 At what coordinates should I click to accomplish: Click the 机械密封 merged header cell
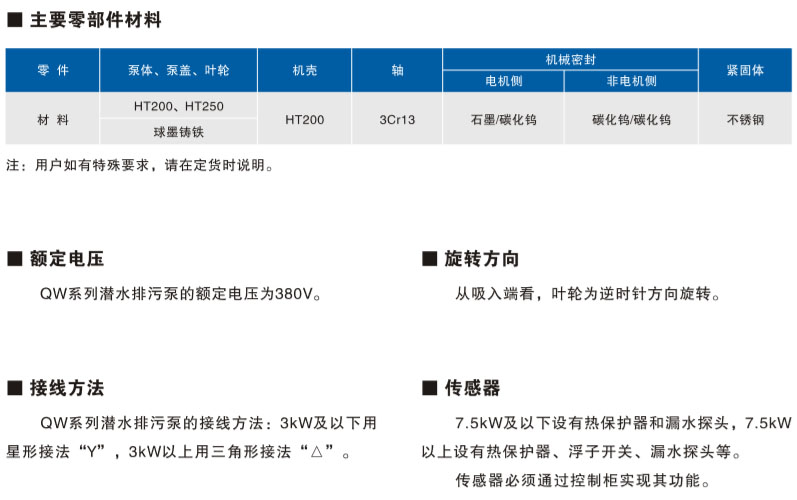(x=570, y=59)
